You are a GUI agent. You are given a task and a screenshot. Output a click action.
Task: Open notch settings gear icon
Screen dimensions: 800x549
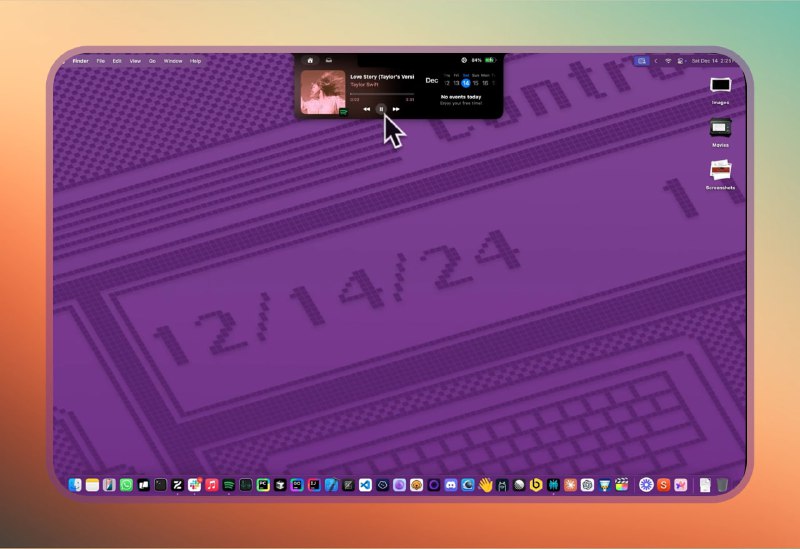tap(464, 60)
